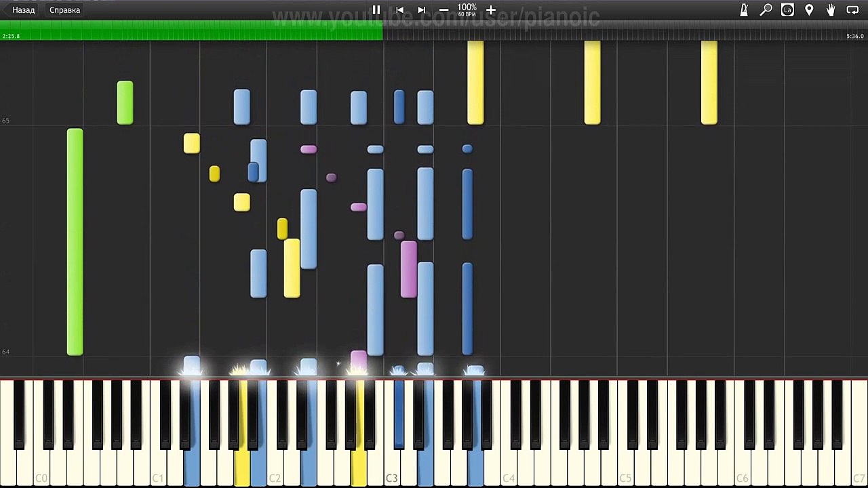
Task: Click the piano key labeled C3
Action: [x=391, y=468]
